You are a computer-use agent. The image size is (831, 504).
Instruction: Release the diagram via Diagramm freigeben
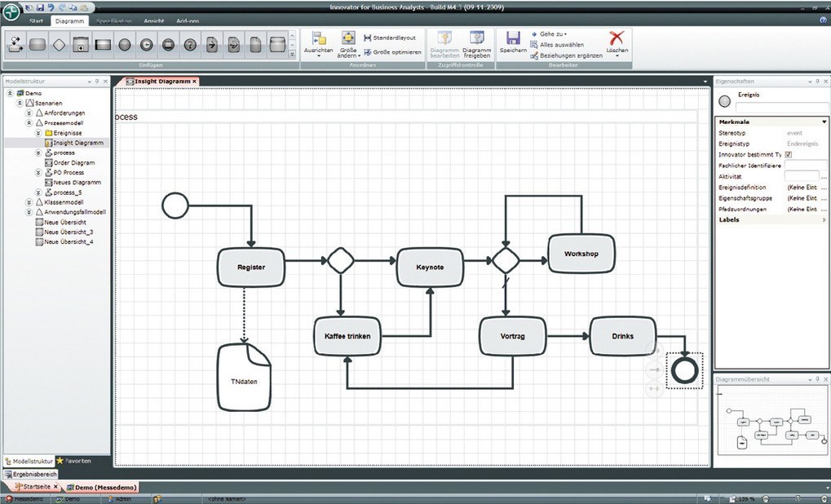[477, 42]
